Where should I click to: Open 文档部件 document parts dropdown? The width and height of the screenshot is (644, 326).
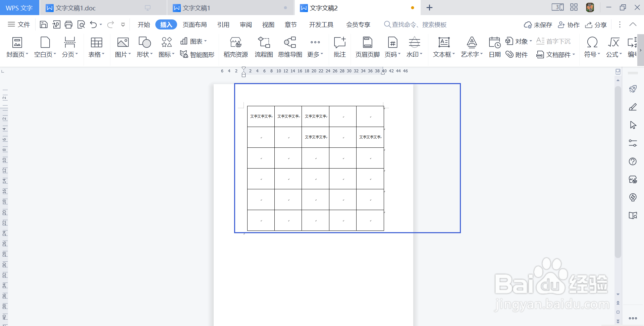click(556, 54)
